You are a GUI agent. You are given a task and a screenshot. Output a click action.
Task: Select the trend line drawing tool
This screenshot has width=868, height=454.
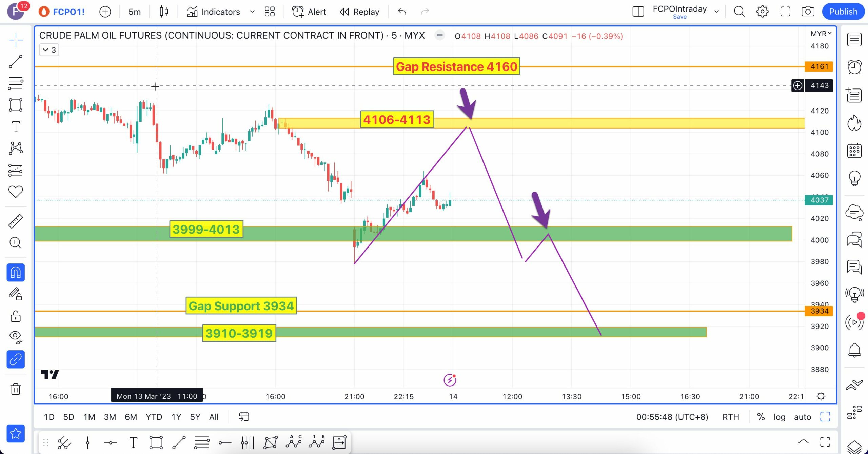pyautogui.click(x=16, y=62)
